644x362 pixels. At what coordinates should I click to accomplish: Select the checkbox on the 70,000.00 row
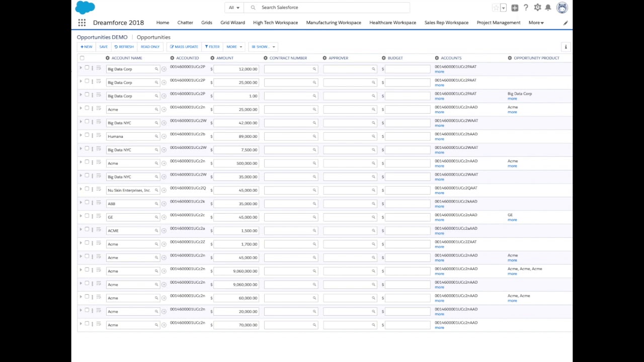click(x=87, y=323)
